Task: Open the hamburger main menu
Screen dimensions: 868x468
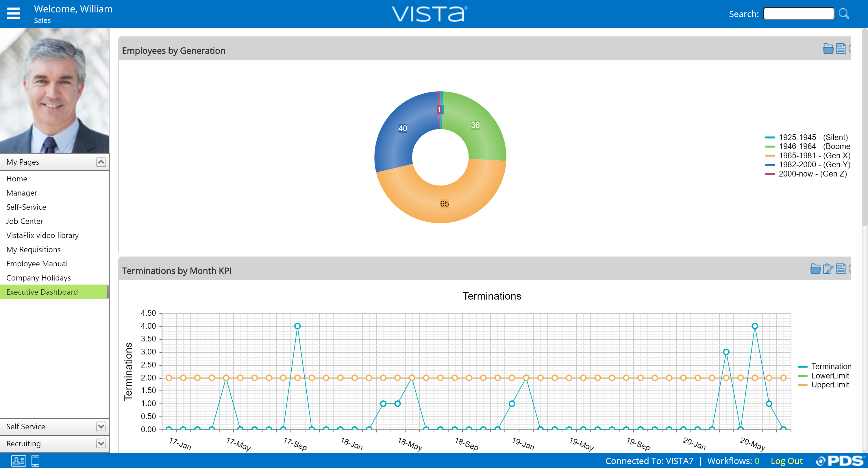Action: [x=14, y=14]
